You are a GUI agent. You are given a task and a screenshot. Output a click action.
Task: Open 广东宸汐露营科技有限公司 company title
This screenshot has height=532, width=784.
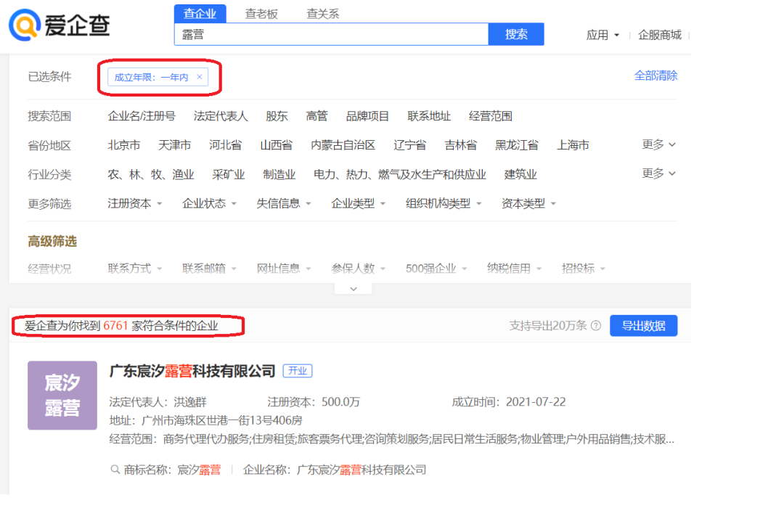(192, 371)
